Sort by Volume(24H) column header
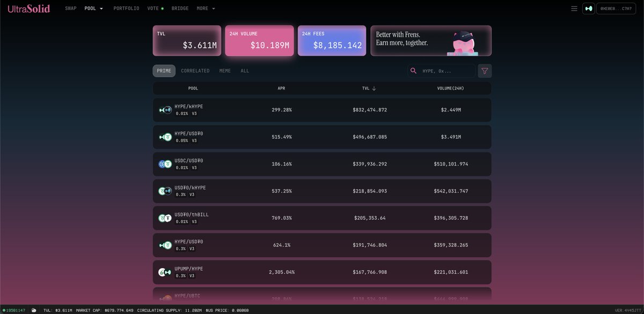The height and width of the screenshot is (314, 644). 451,88
